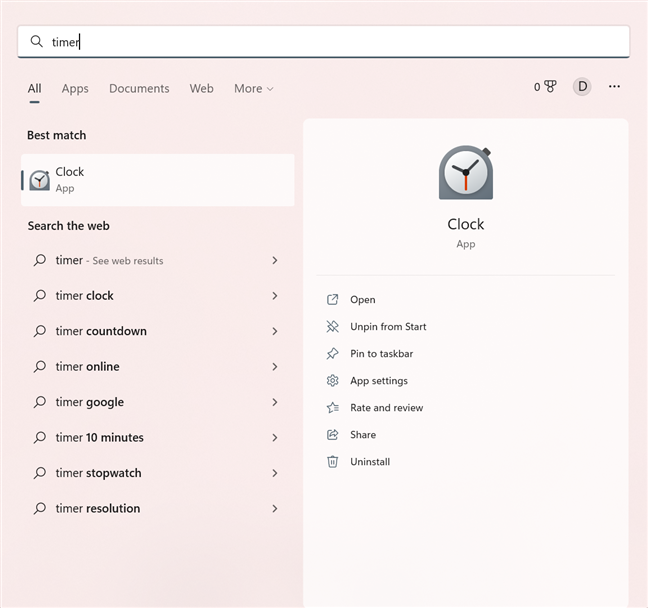Click search icon beside 'timer countdown'
The width and height of the screenshot is (648, 608).
pyautogui.click(x=40, y=331)
